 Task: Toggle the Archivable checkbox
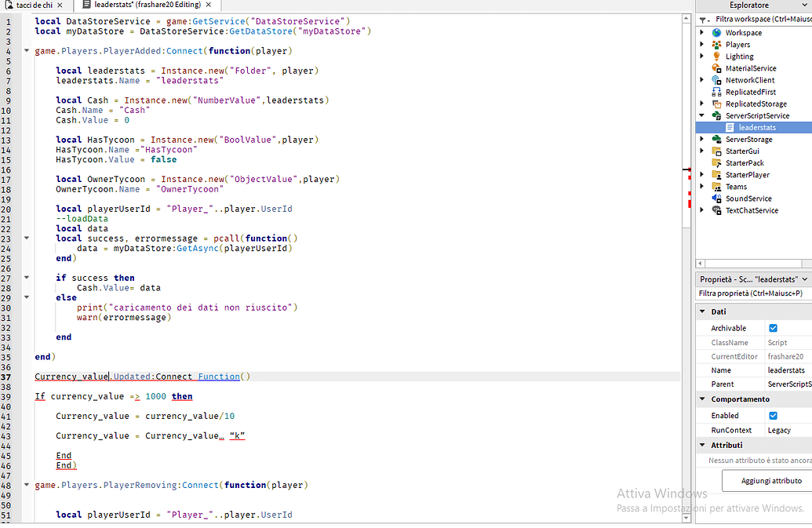[773, 328]
